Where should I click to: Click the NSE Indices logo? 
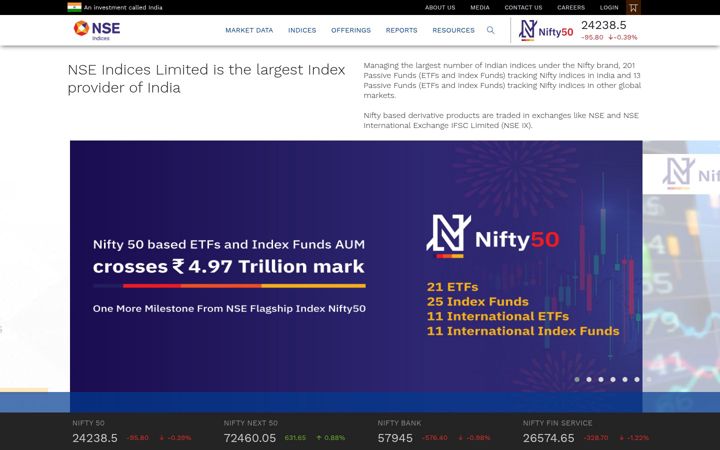click(x=97, y=30)
